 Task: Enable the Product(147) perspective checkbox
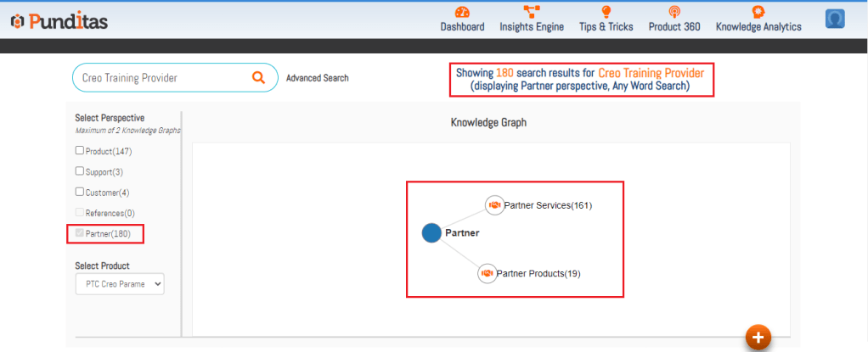pos(80,151)
